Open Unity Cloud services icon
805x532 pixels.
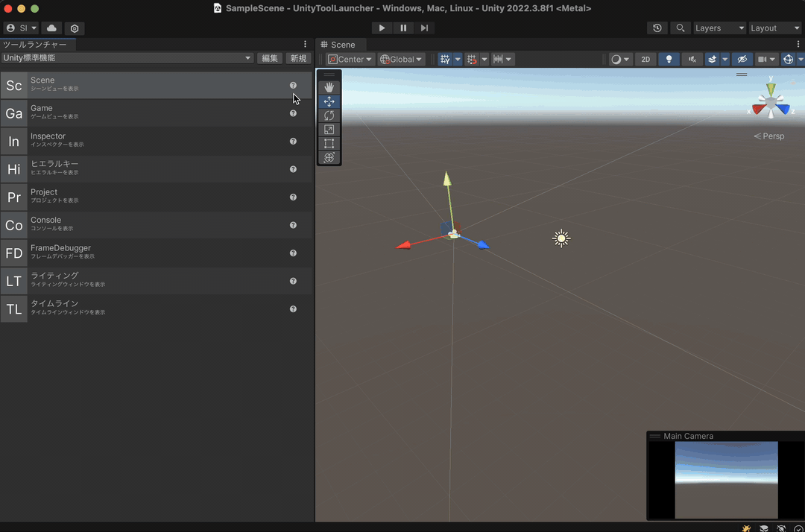51,28
